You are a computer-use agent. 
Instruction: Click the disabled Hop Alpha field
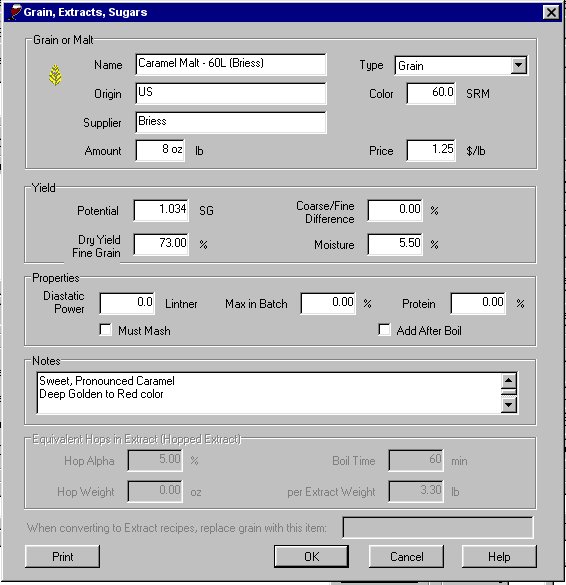155,460
